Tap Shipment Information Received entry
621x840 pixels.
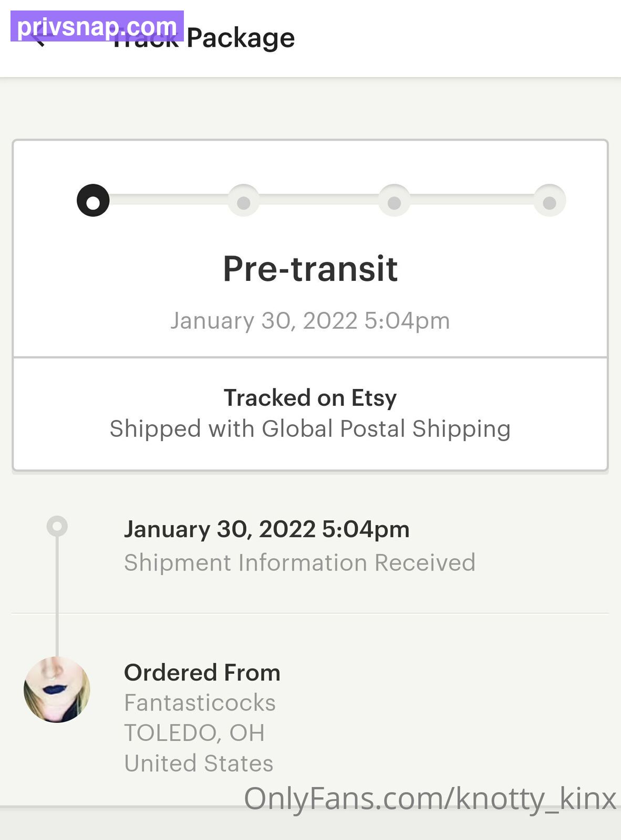pos(299,562)
